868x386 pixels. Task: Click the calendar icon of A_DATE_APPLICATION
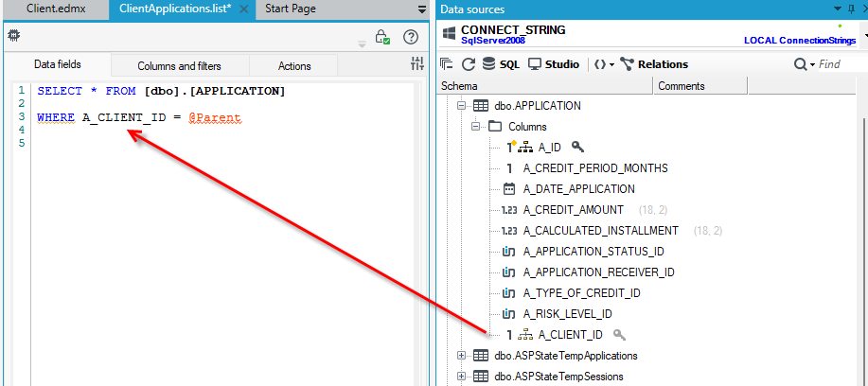tap(509, 189)
